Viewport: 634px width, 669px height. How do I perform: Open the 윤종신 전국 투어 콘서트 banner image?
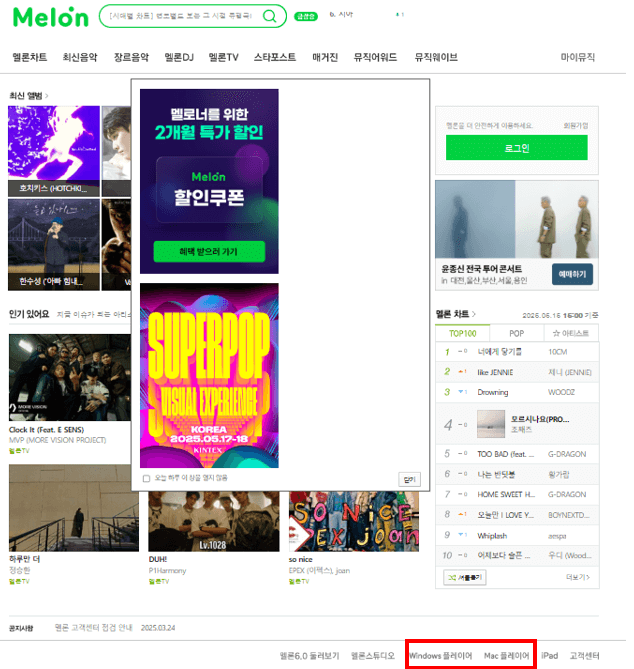click(517, 219)
